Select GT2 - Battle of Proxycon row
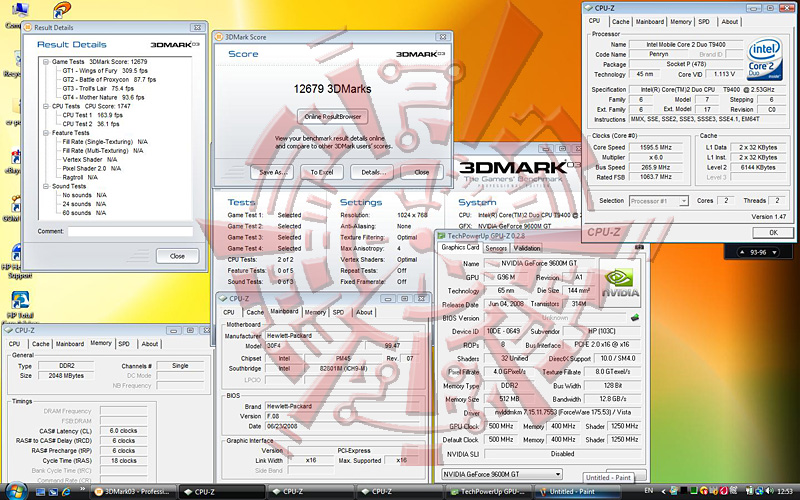The width and height of the screenshot is (800, 500). [109, 80]
